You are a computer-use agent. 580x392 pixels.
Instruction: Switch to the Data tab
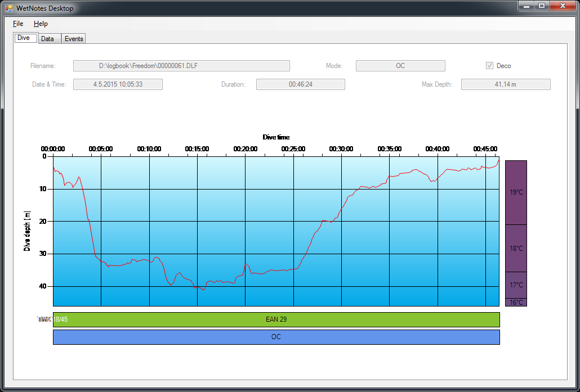(x=48, y=39)
